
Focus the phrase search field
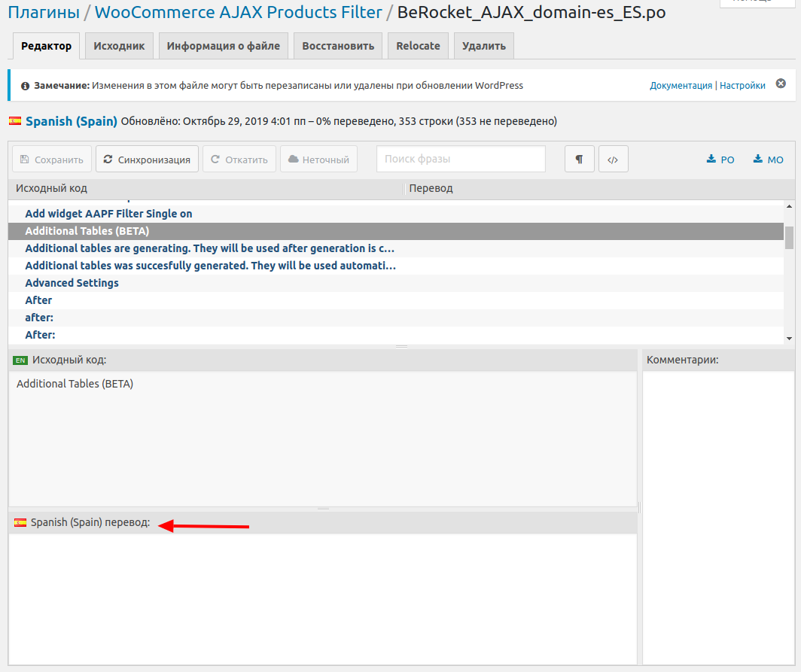pos(461,159)
